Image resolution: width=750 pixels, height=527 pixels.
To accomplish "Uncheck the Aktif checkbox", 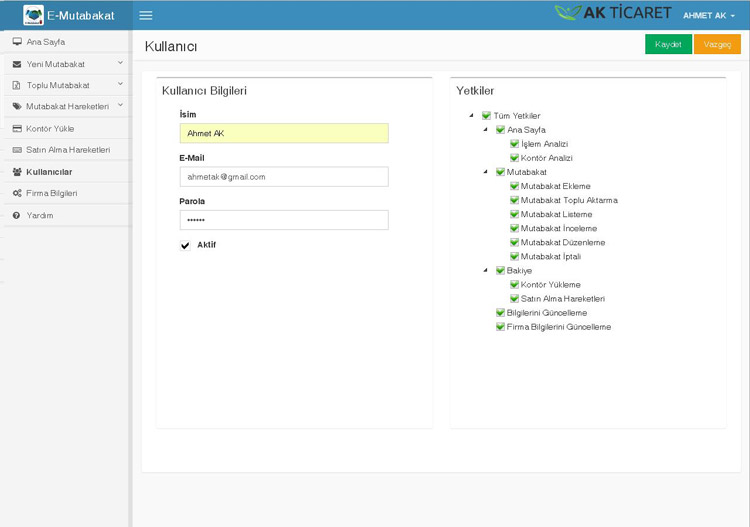I will tap(185, 245).
